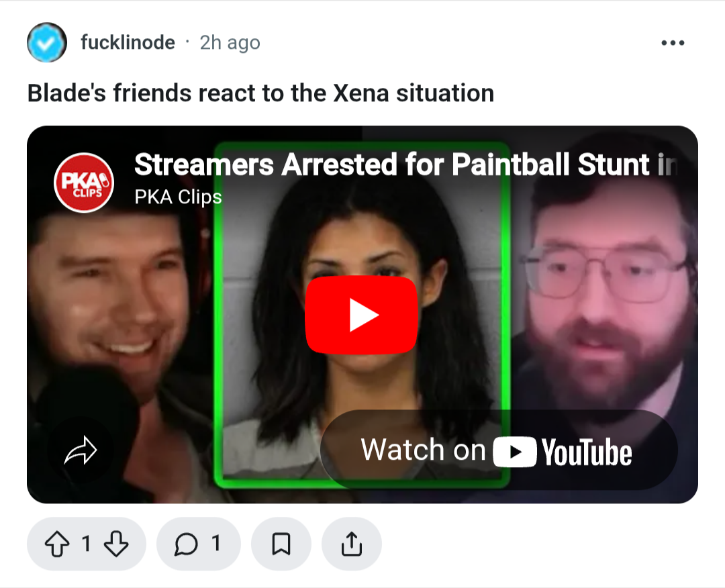Image resolution: width=725 pixels, height=588 pixels.
Task: Open the post titled Blade's friends react
Action: point(260,93)
